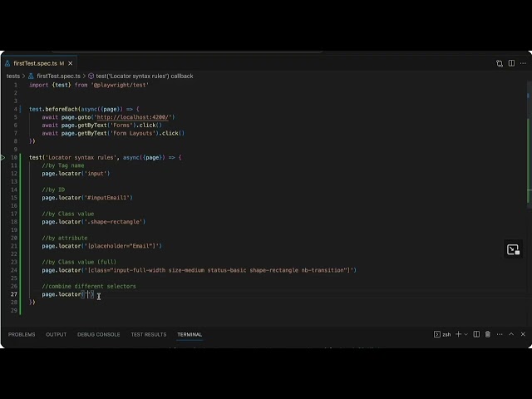The height and width of the screenshot is (399, 532).
Task: Click line number 27 in the gutter
Action: pyautogui.click(x=14, y=294)
